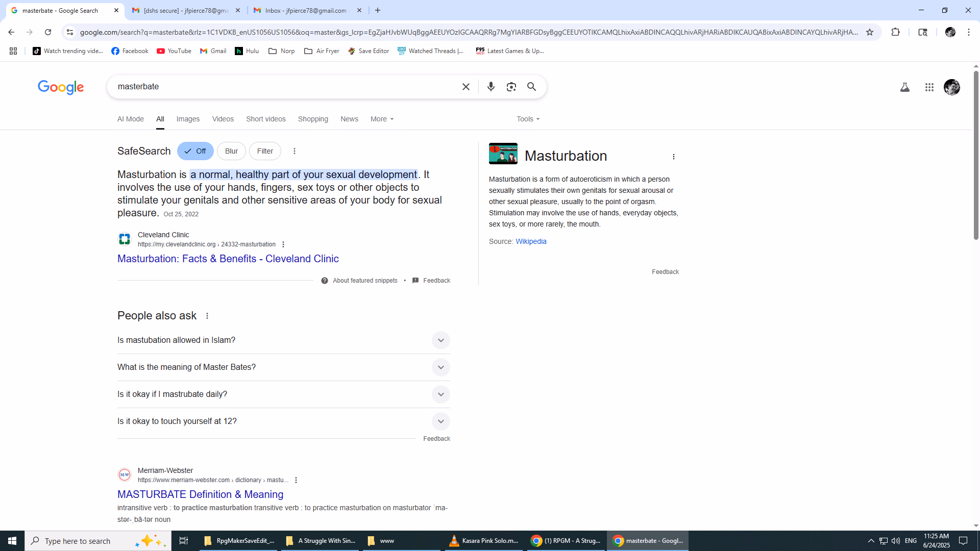Open Merriam-Webster result options dots
The height and width of the screenshot is (551, 980).
tap(296, 480)
